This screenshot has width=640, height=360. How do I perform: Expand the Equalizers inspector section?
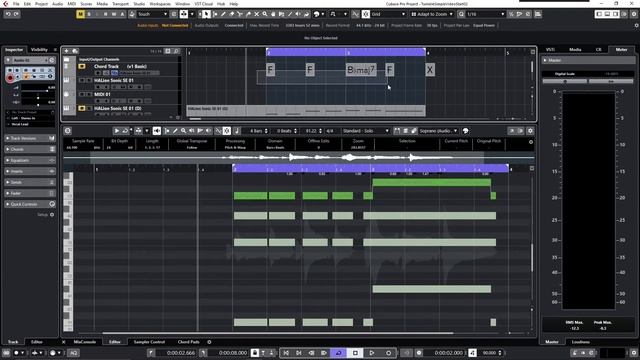pos(30,160)
